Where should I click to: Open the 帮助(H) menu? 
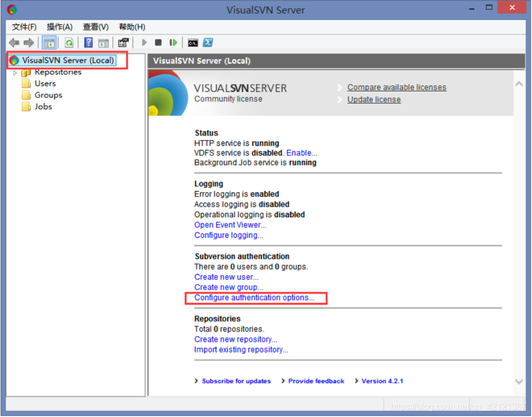coord(132,27)
